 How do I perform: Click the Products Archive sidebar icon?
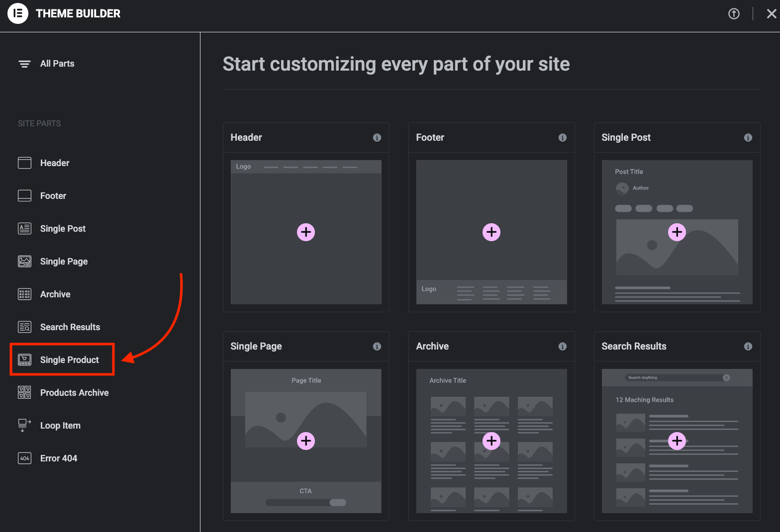pyautogui.click(x=24, y=393)
